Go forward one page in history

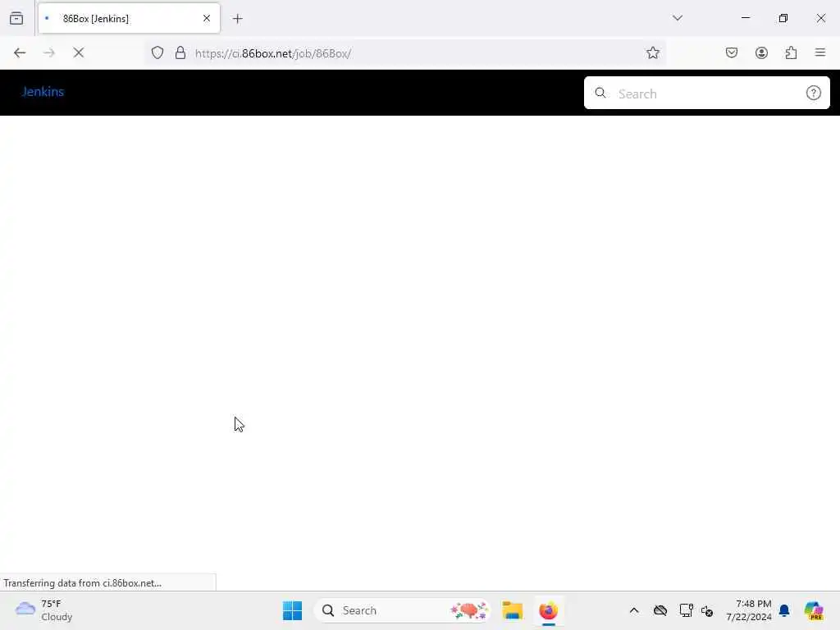pos(49,52)
